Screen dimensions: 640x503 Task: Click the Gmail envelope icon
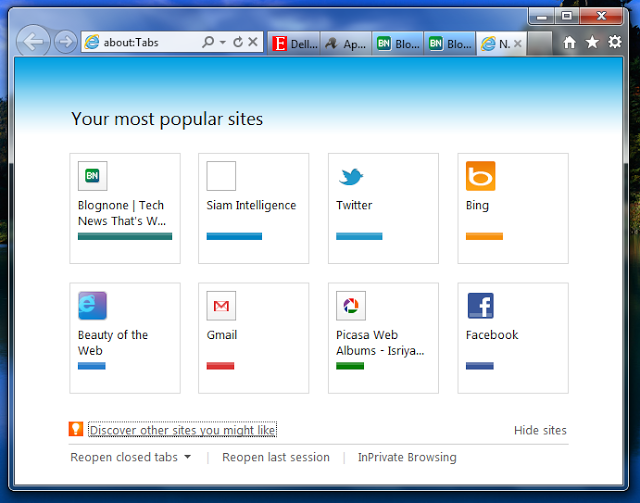coord(221,306)
